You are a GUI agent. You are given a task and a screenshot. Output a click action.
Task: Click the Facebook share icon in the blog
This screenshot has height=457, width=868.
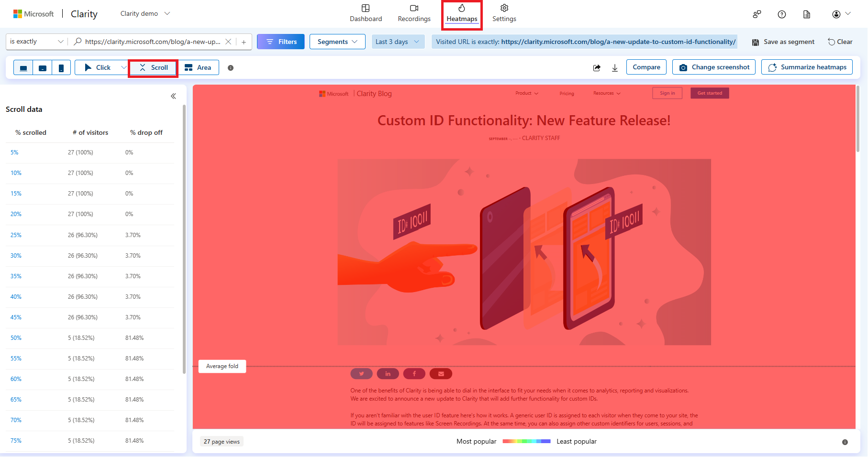click(x=414, y=374)
